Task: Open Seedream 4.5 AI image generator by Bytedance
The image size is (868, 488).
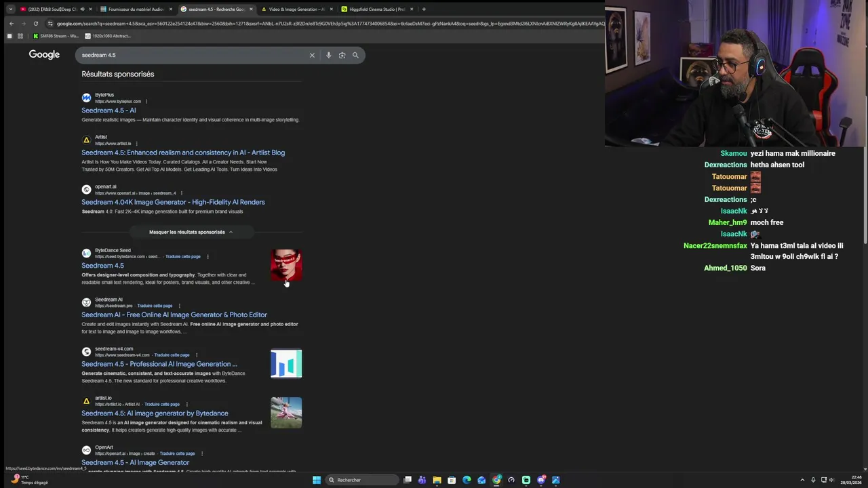Action: [155, 413]
